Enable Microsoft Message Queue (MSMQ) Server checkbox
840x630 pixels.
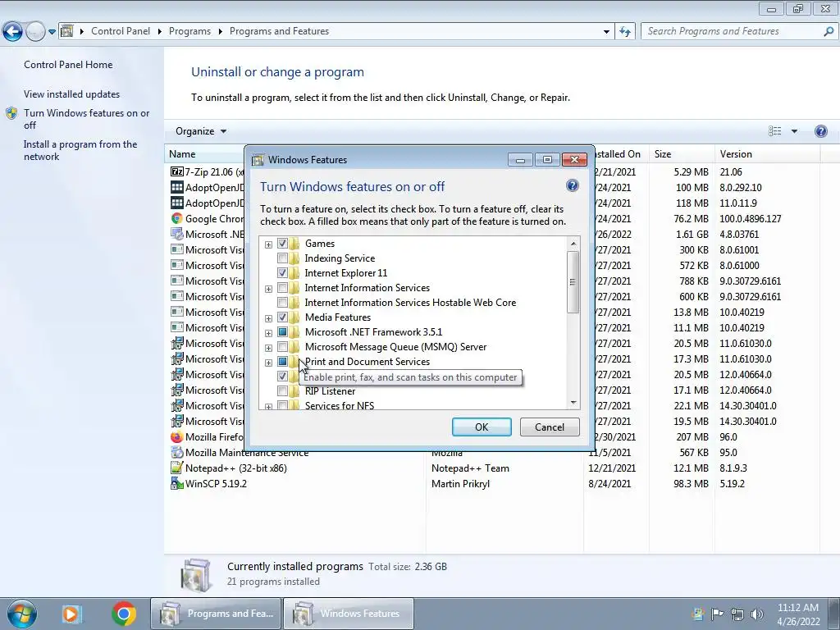(x=282, y=347)
